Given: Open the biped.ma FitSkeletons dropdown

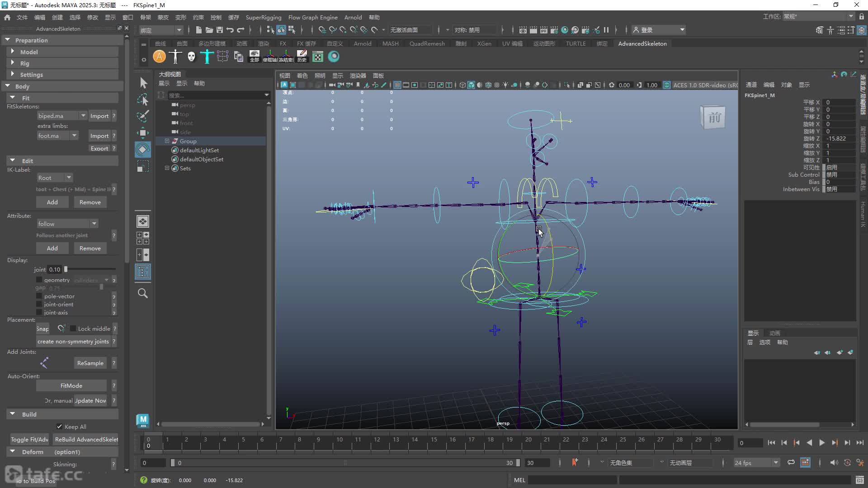Looking at the screenshot, I should click(62, 116).
